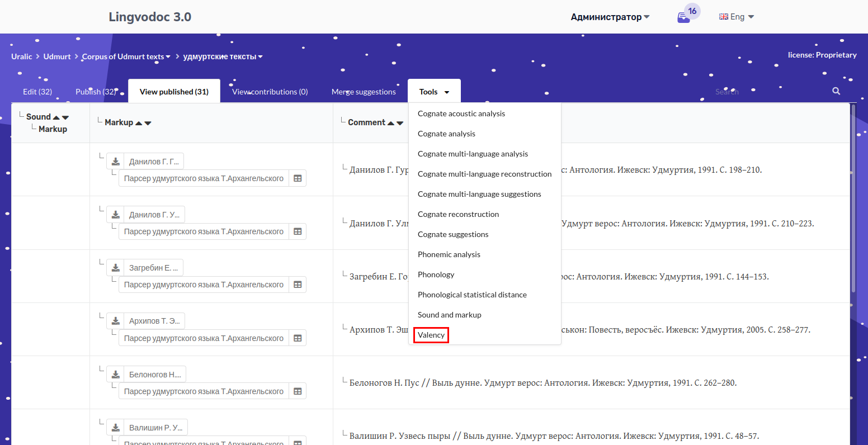Image resolution: width=868 pixels, height=445 pixels.
Task: Sort the Markup column descending
Action: coord(148,123)
